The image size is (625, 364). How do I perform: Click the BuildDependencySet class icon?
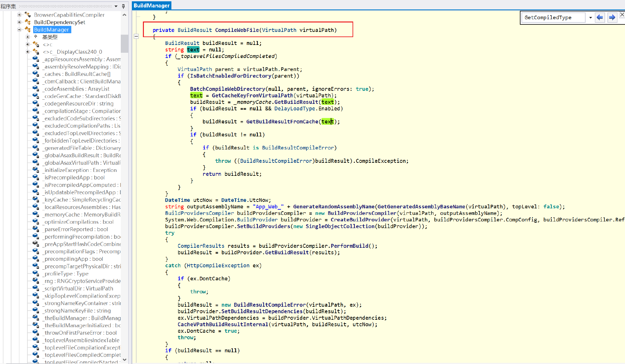28,22
